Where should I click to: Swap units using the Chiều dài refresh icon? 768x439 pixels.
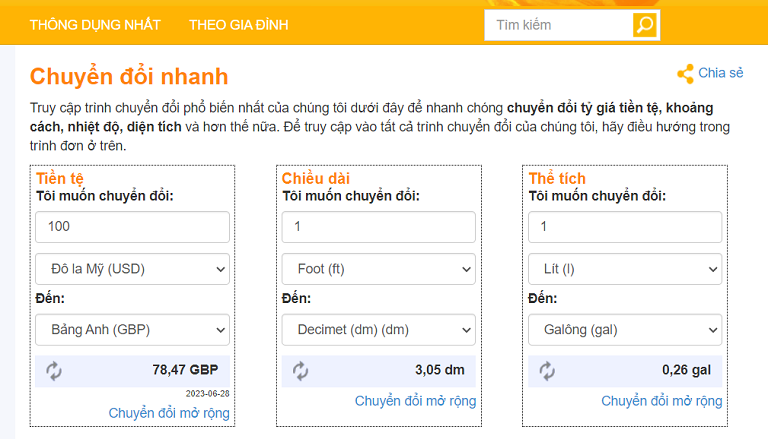coord(300,371)
